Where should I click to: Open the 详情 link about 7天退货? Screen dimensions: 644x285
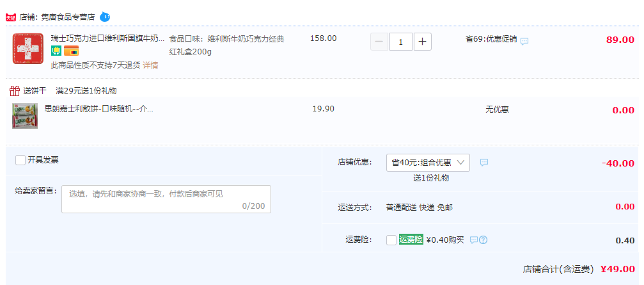150,65
